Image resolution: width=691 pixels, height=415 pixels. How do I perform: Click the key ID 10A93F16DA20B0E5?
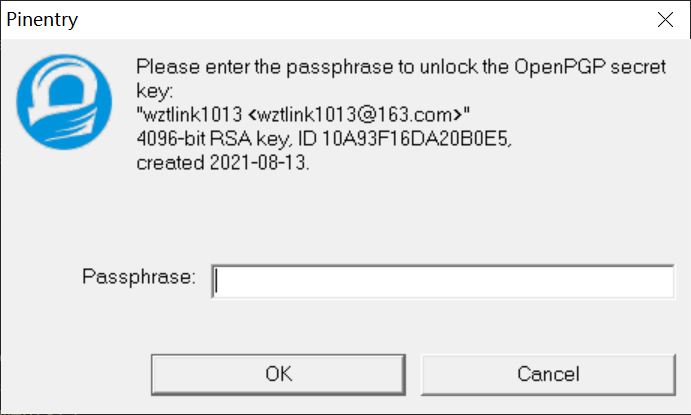[x=416, y=139]
